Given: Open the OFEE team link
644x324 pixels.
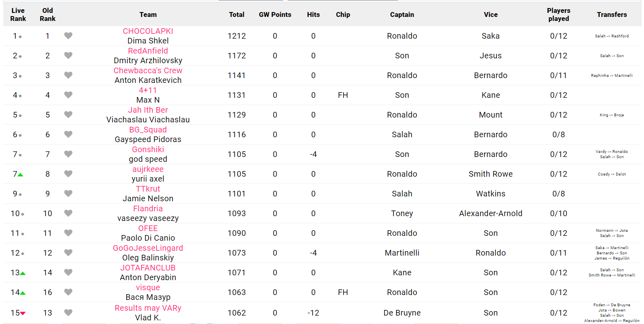Looking at the screenshot, I should click(148, 229).
